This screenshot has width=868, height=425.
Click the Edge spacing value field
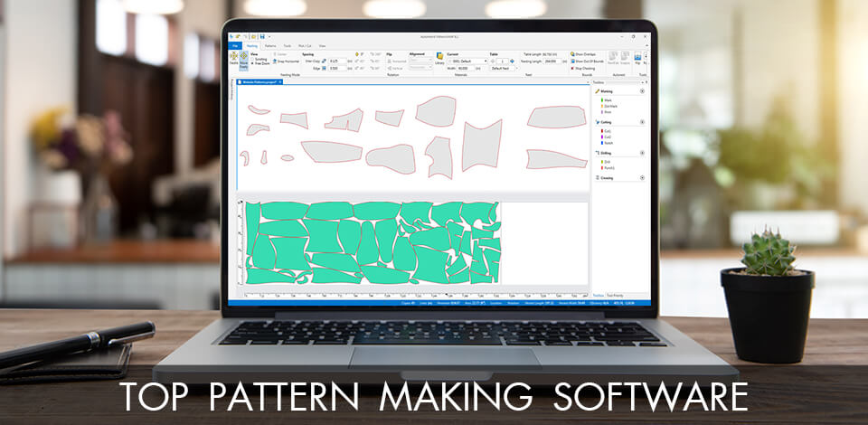click(337, 68)
